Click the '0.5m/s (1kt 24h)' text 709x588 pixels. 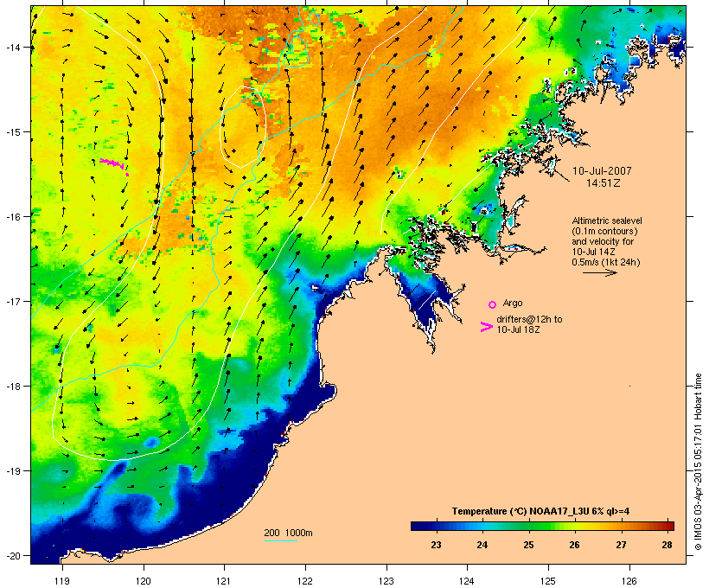[x=606, y=262]
